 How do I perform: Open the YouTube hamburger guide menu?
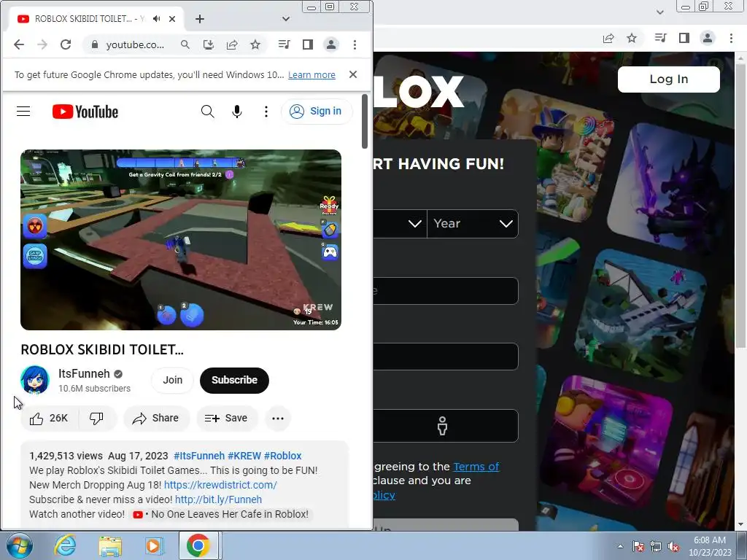click(23, 112)
